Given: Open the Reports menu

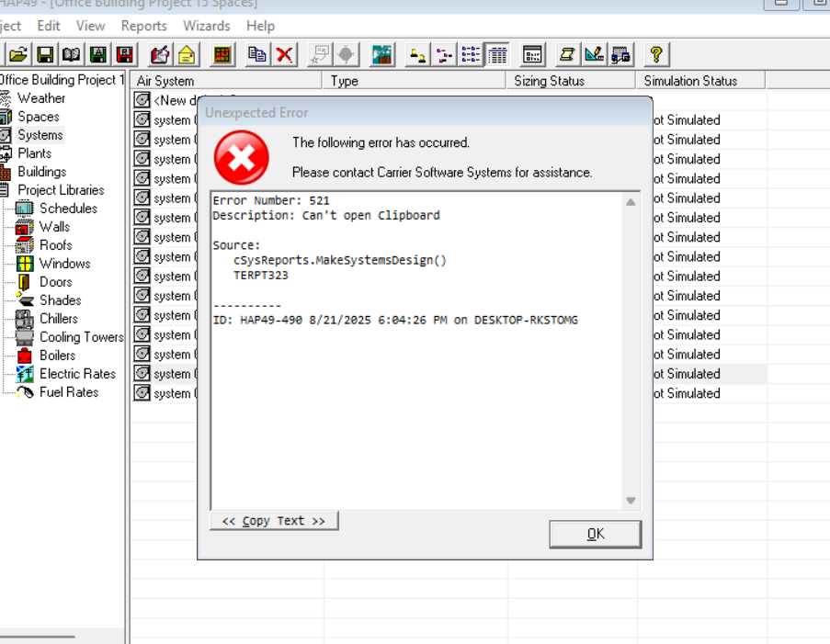Looking at the screenshot, I should 144,26.
